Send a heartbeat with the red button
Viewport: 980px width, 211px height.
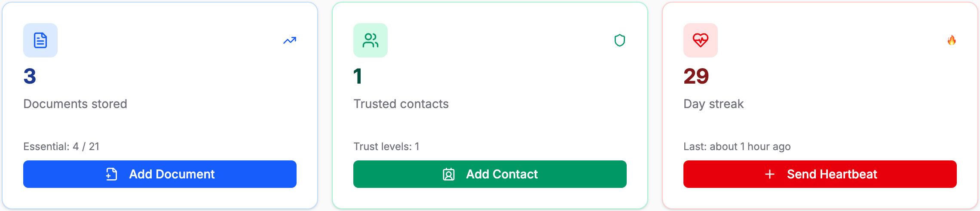pyautogui.click(x=820, y=174)
